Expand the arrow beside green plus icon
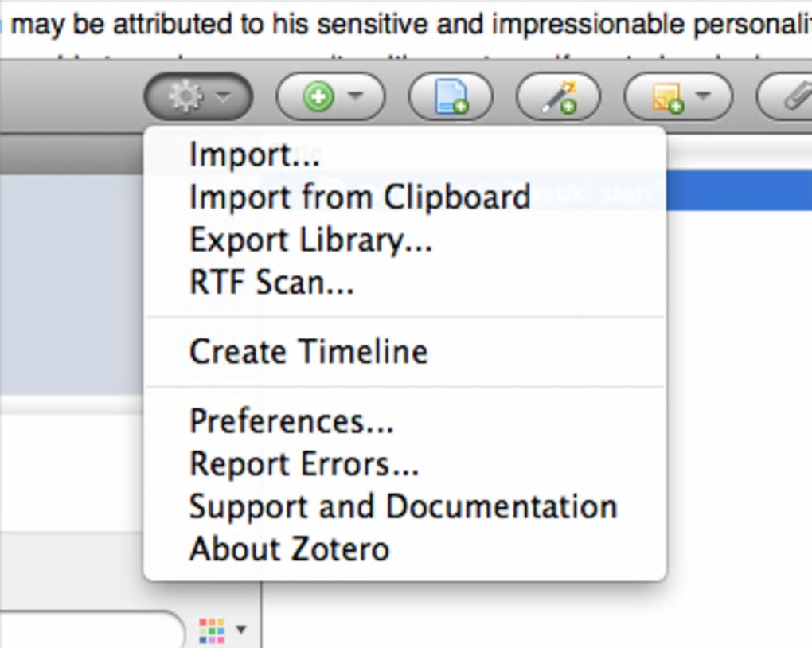 [x=355, y=97]
